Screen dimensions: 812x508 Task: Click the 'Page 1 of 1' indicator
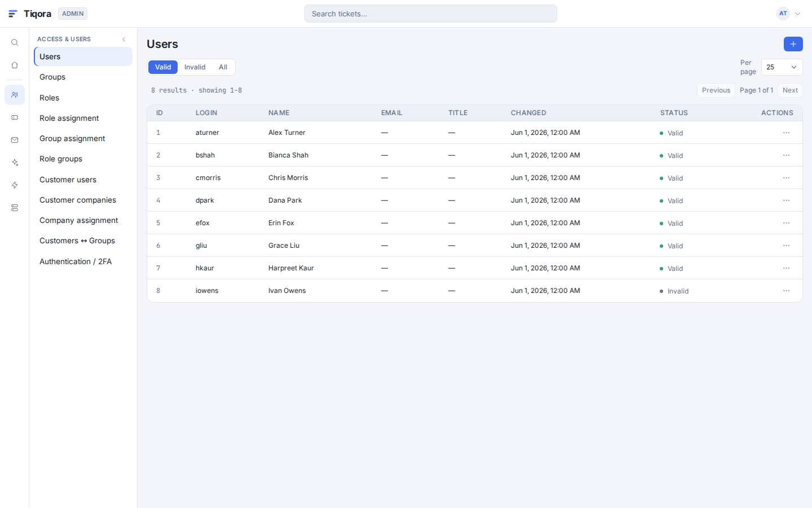click(756, 90)
